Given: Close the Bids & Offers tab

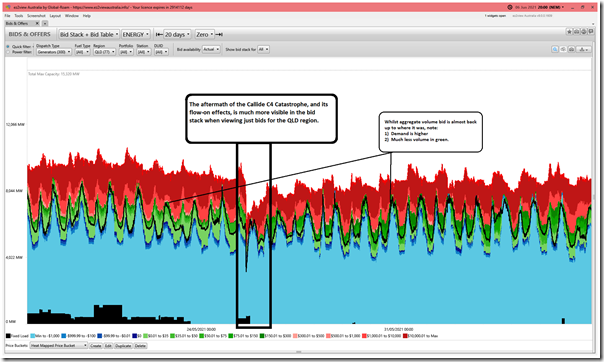Looking at the screenshot, I should click(37, 23).
